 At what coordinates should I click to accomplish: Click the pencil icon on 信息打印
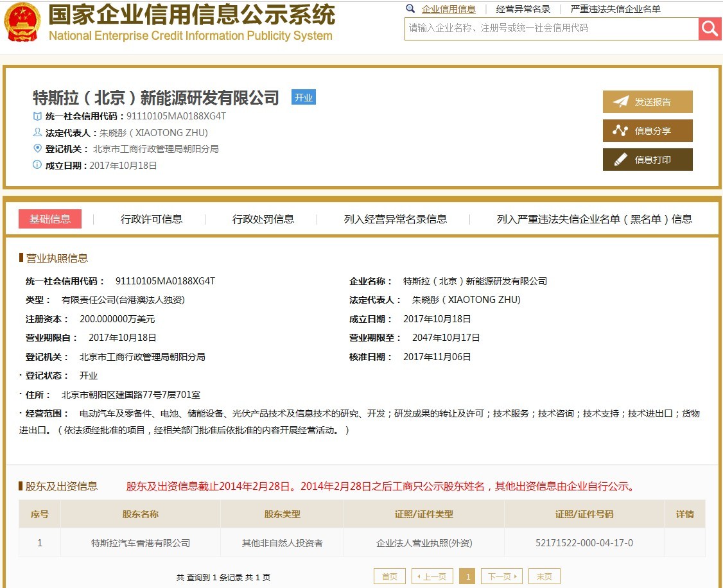click(621, 159)
